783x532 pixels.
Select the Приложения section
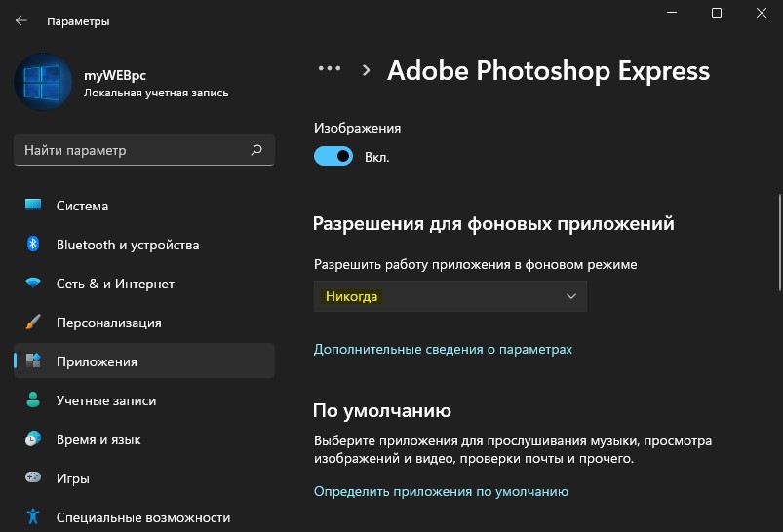[144, 361]
